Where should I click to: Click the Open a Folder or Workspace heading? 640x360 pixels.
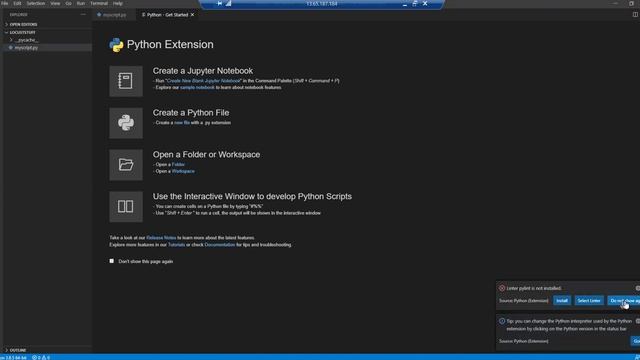(x=206, y=155)
